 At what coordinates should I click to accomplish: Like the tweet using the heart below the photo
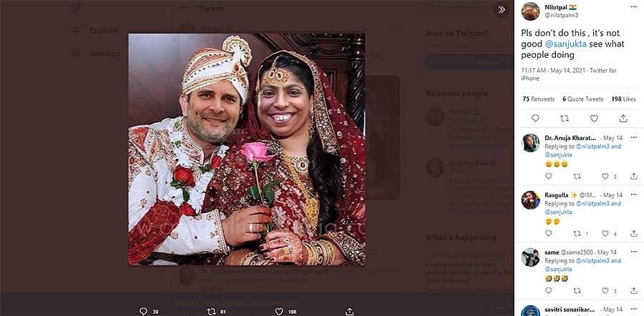pyautogui.click(x=278, y=311)
